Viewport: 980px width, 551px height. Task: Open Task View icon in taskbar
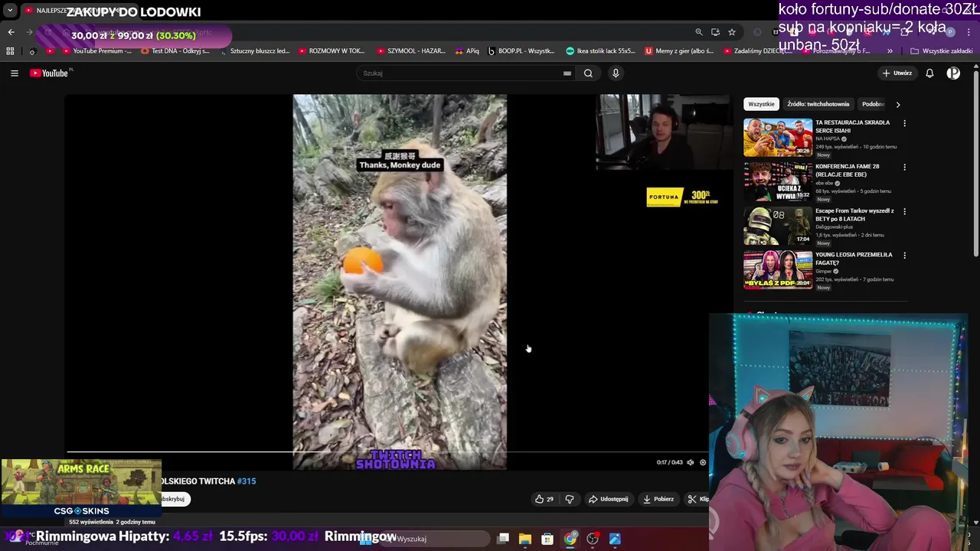click(503, 539)
